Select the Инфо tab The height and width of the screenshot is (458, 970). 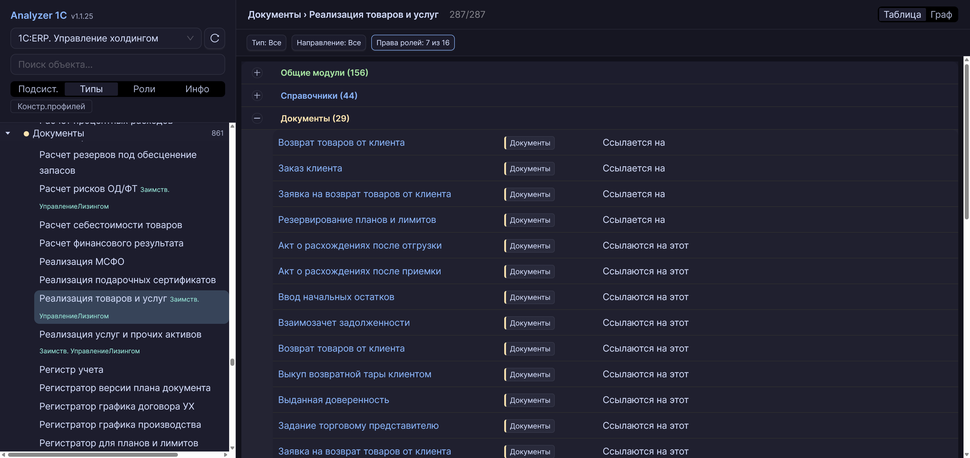pyautogui.click(x=197, y=89)
